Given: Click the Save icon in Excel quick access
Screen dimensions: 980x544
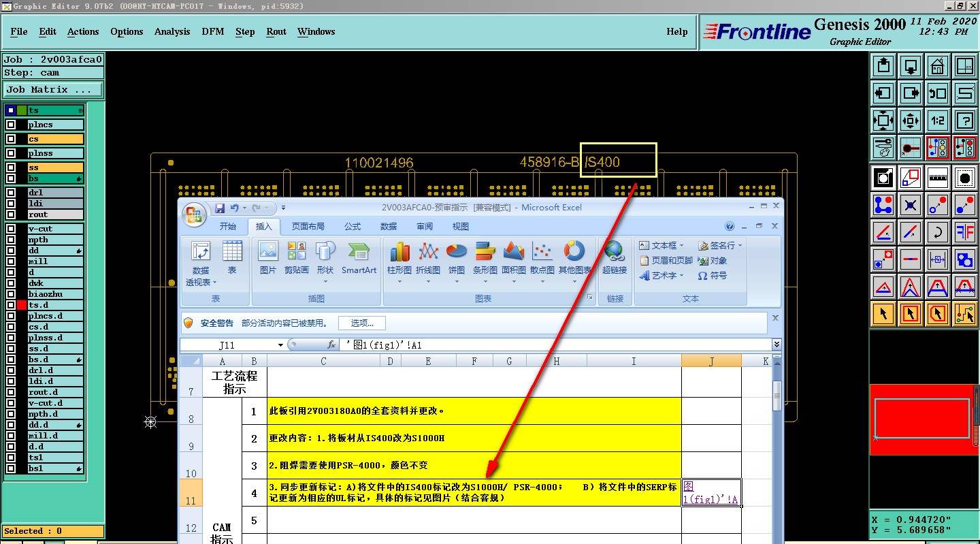Looking at the screenshot, I should coord(220,208).
